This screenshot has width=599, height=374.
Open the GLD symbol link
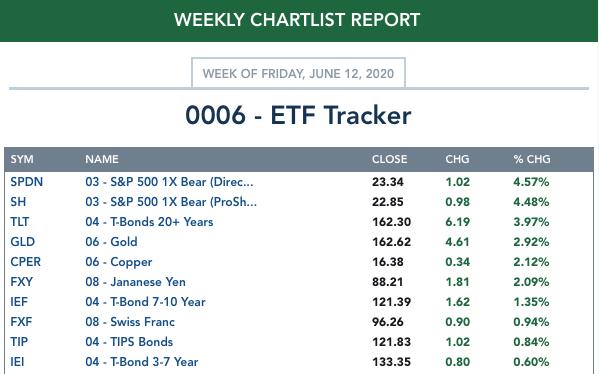[23, 242]
